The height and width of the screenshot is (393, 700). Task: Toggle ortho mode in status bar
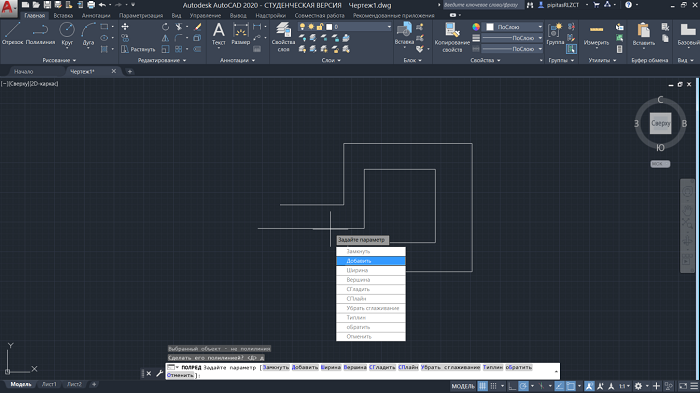tap(512, 386)
